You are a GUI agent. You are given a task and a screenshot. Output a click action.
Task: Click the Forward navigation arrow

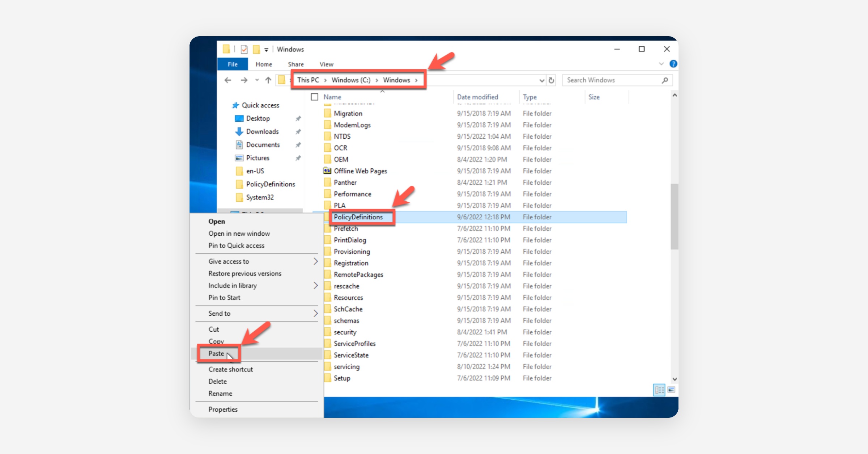tap(244, 80)
